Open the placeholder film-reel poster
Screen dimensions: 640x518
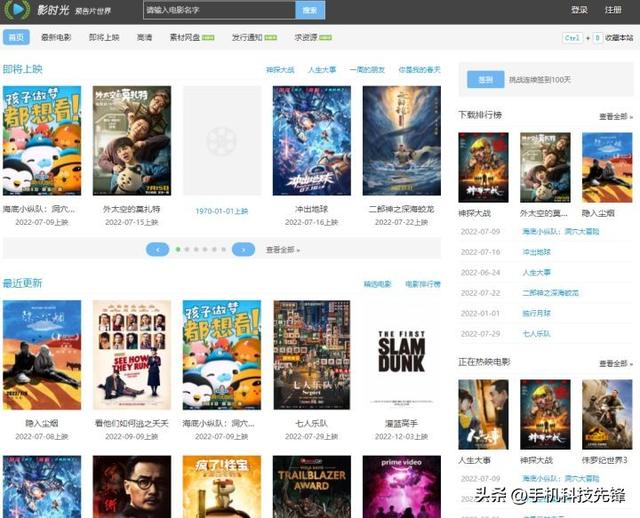pyautogui.click(x=222, y=140)
